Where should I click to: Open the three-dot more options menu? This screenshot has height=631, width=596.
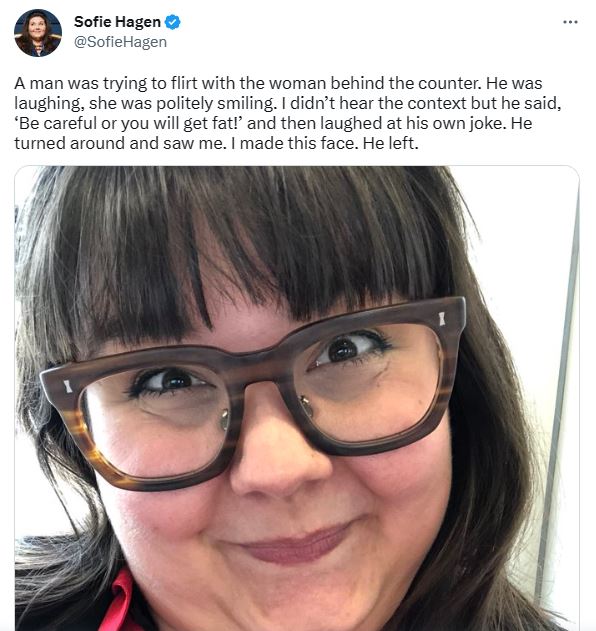pyautogui.click(x=570, y=22)
